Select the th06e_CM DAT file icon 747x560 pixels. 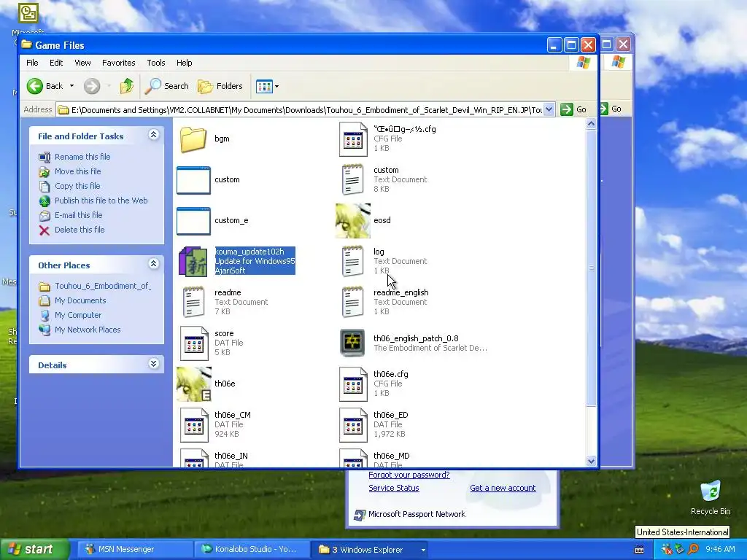194,425
